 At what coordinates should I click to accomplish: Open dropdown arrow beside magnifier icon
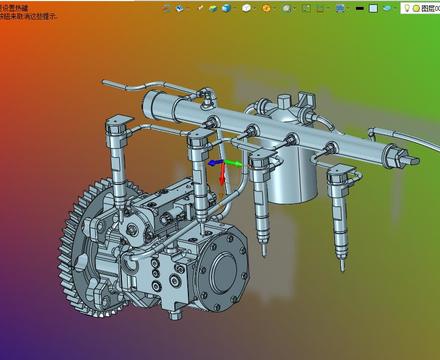point(295,9)
